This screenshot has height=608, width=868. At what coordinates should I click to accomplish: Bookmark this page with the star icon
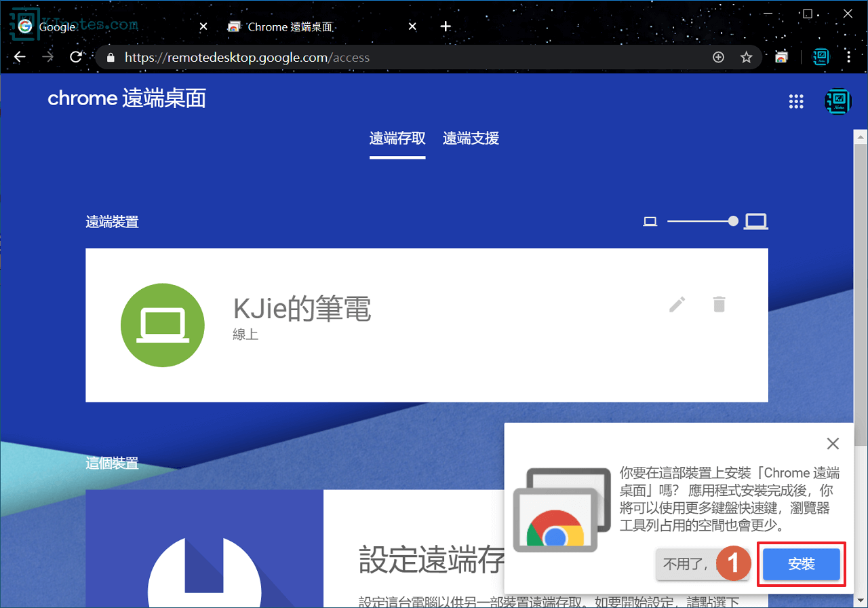tap(746, 58)
